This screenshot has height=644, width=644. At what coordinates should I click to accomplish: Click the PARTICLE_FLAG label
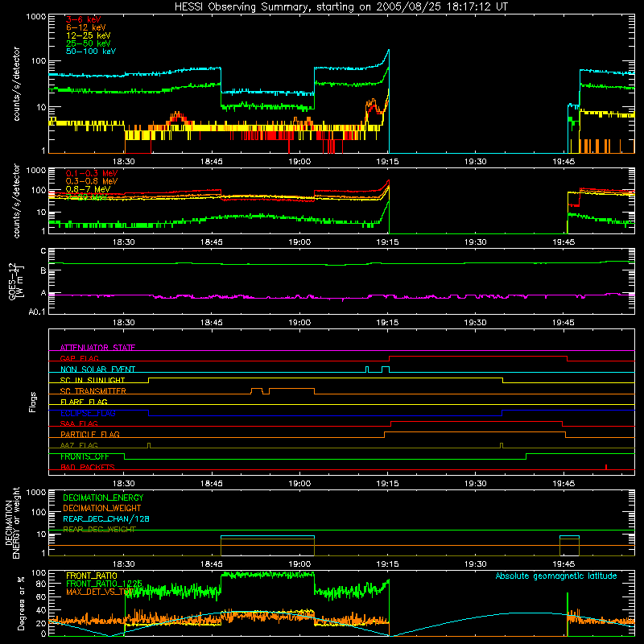pos(90,434)
